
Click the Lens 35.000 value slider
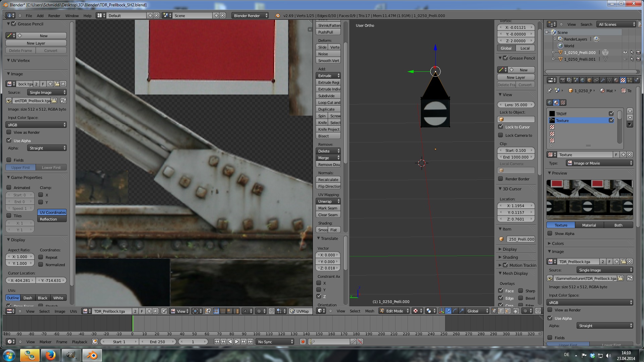(516, 105)
